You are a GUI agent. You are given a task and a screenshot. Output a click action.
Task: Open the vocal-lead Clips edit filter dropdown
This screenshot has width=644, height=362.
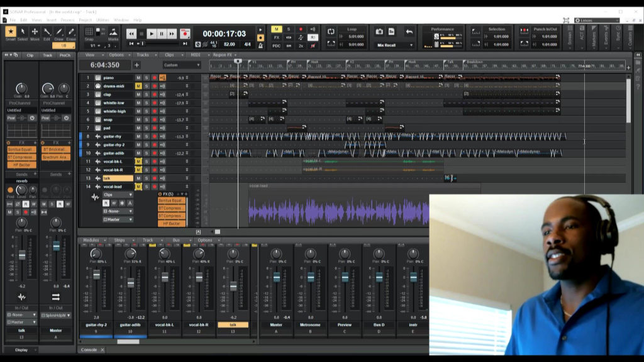pyautogui.click(x=118, y=195)
